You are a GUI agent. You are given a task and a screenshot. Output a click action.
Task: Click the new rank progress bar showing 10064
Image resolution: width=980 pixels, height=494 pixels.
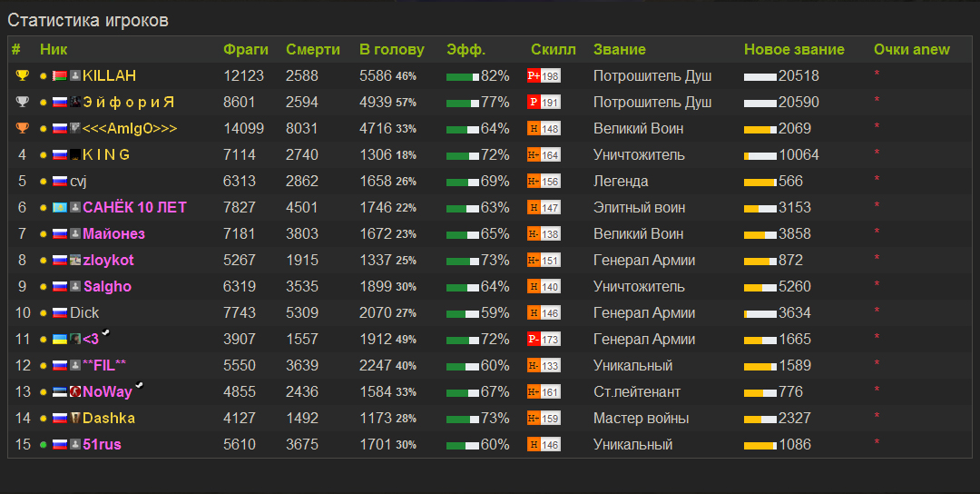tap(759, 155)
